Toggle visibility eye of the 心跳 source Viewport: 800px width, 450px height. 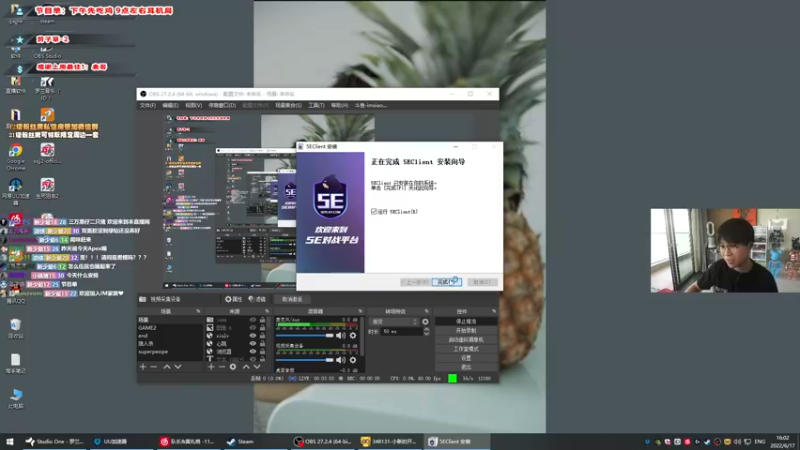253,344
